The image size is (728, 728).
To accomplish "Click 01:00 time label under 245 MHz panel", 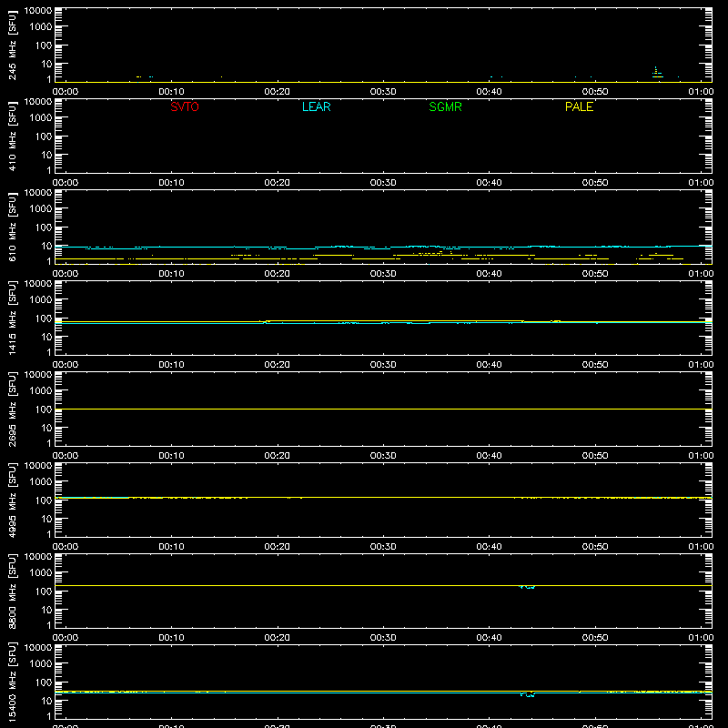I will click(701, 92).
